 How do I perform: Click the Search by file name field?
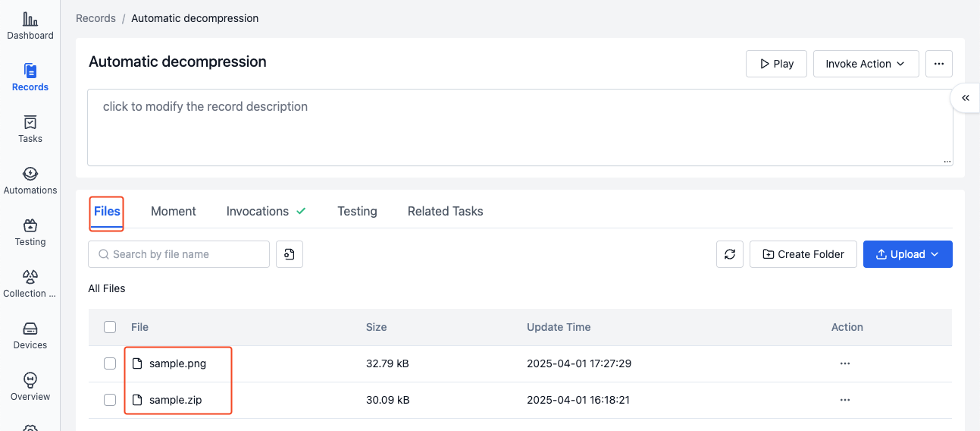click(x=187, y=254)
